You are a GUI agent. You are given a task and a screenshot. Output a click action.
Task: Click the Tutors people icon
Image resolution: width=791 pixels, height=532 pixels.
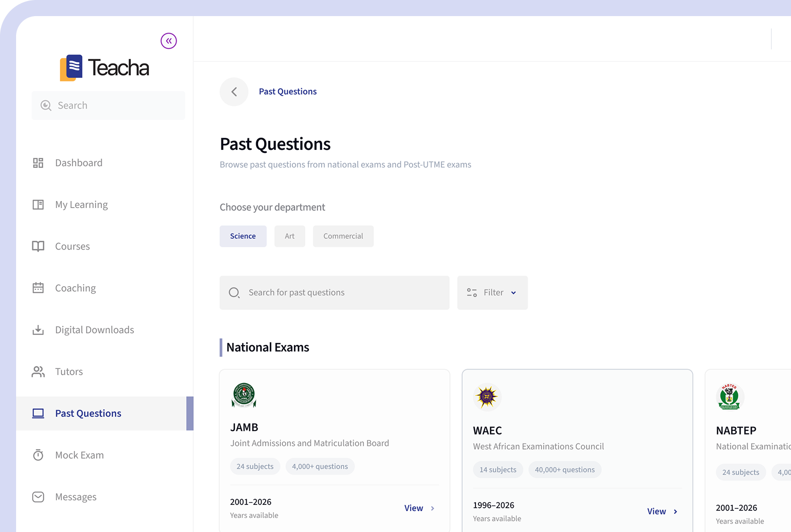[x=38, y=372]
